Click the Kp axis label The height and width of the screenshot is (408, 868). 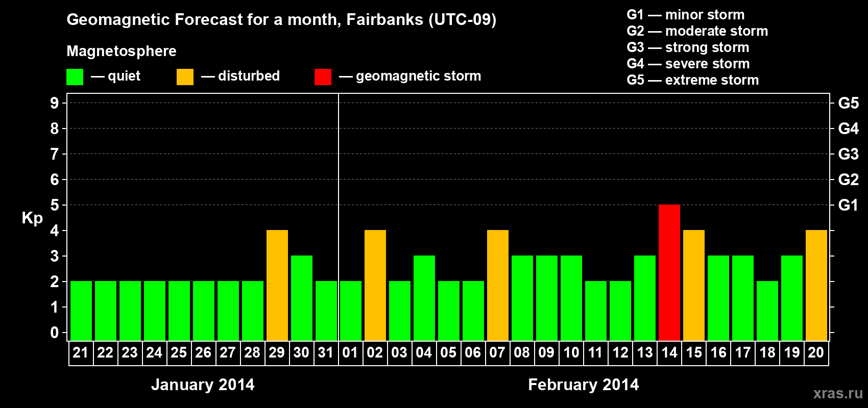[x=32, y=218]
